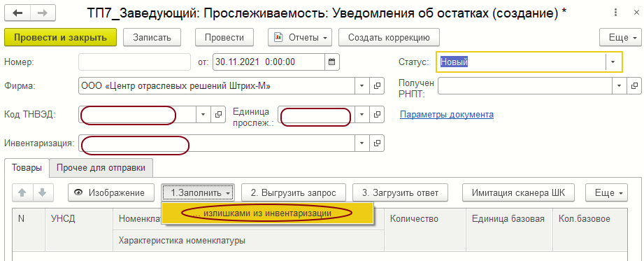This screenshot has width=644, height=261.
Task: Click 3. Загрузить ответ
Action: click(x=401, y=192)
